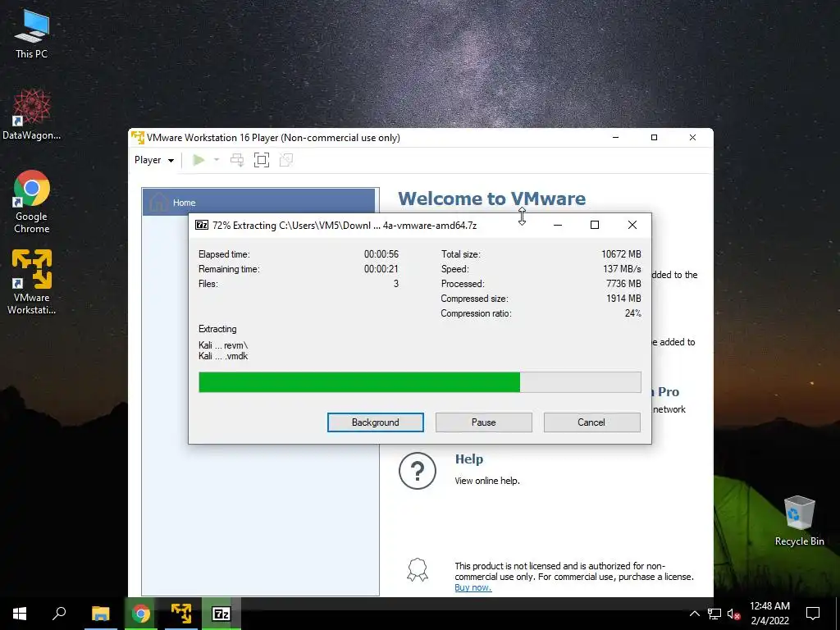Open the Help heading link
The width and height of the screenshot is (840, 630).
[468, 459]
